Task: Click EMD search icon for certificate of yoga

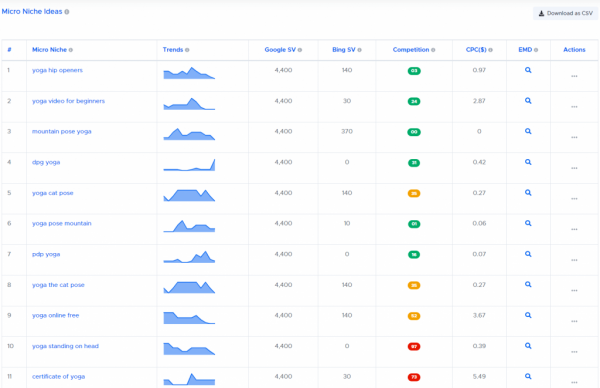Action: pos(528,376)
